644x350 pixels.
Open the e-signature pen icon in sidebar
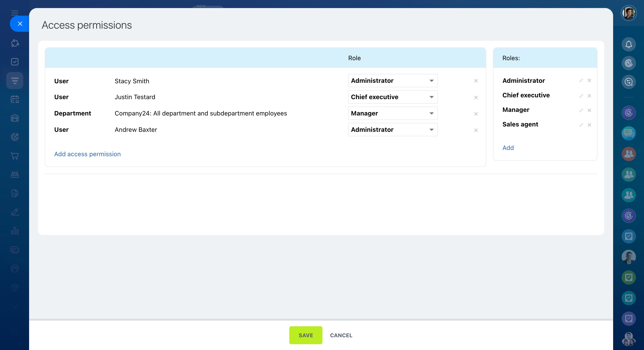click(15, 212)
